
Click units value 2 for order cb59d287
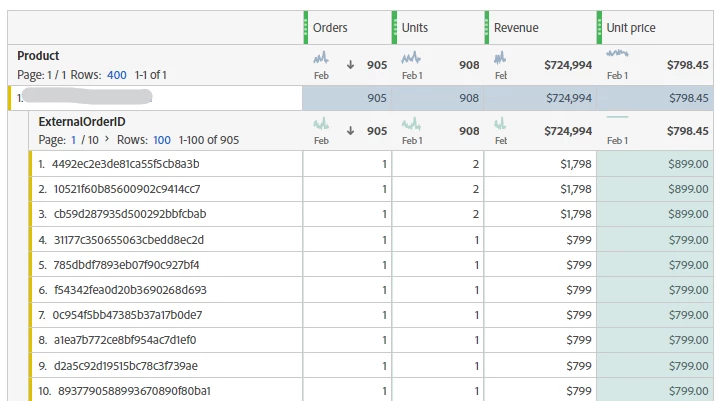[x=476, y=214]
